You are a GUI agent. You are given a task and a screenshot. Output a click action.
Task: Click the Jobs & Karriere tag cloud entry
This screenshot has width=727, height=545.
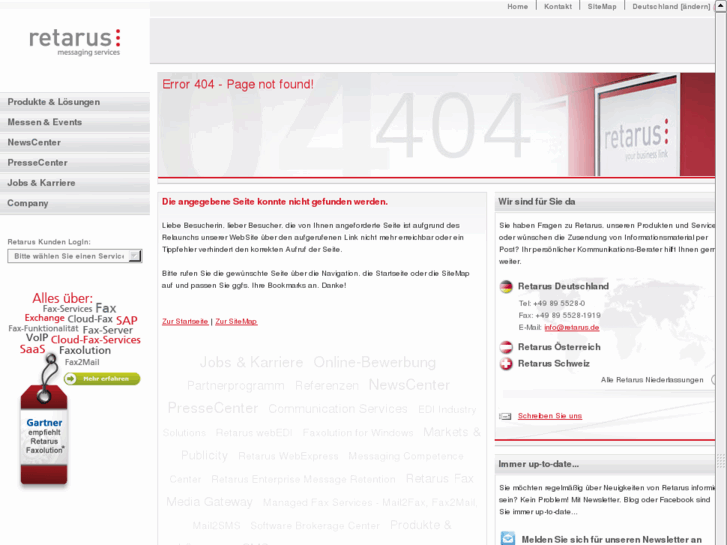tap(251, 362)
